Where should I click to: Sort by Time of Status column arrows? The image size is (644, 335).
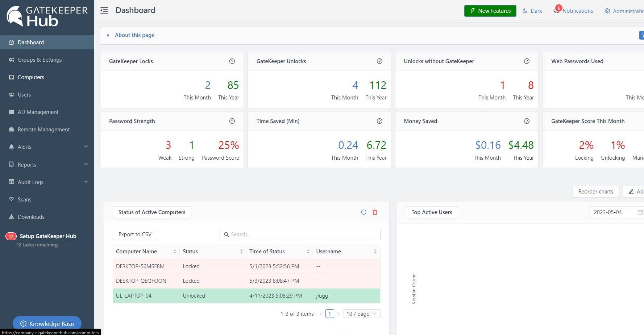click(x=308, y=252)
